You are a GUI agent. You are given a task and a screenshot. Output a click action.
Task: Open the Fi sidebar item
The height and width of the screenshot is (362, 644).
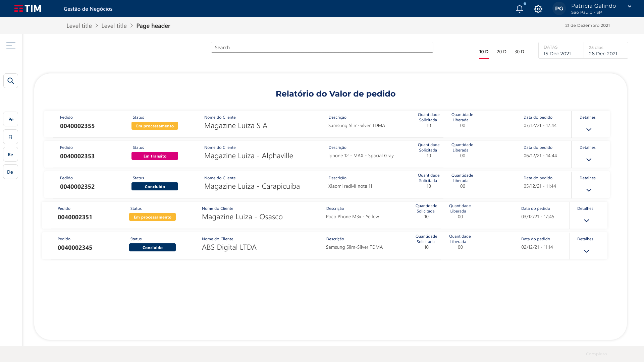click(x=11, y=137)
